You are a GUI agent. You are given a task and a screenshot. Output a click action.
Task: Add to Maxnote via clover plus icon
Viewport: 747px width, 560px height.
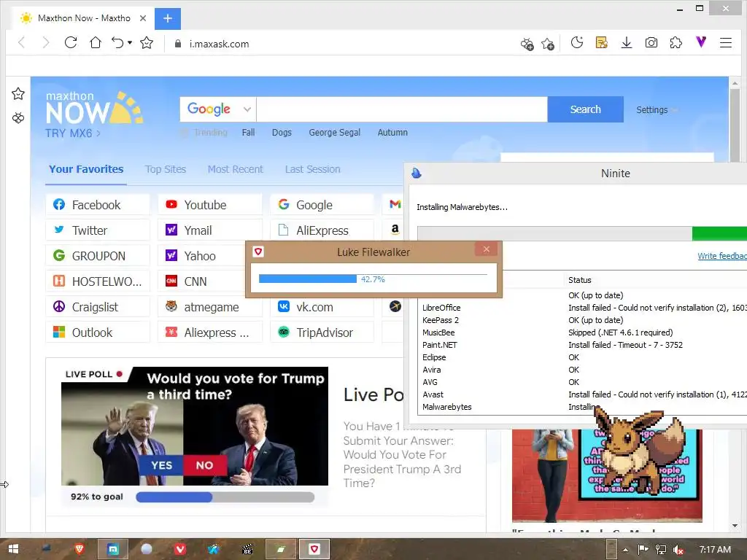click(x=527, y=44)
